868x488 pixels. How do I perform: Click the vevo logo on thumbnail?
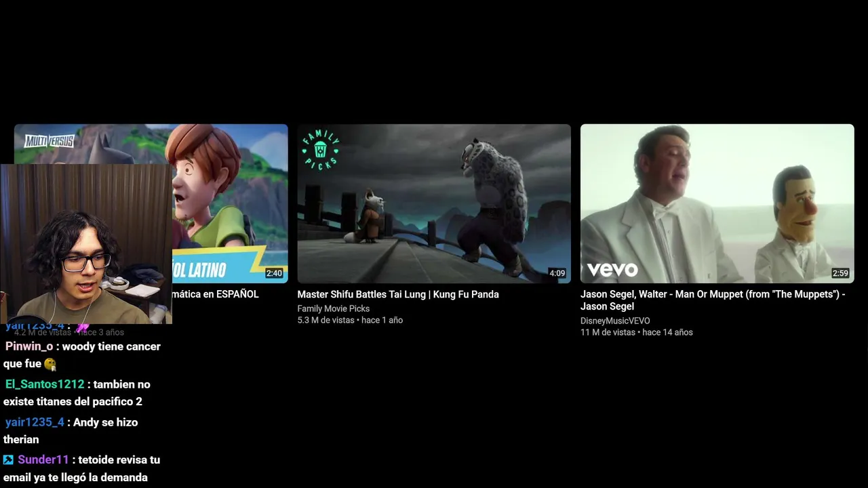(x=612, y=270)
